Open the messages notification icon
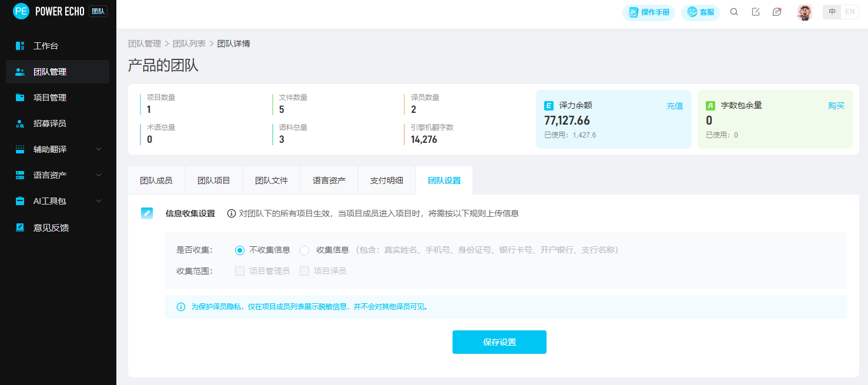This screenshot has width=868, height=385. coord(777,12)
